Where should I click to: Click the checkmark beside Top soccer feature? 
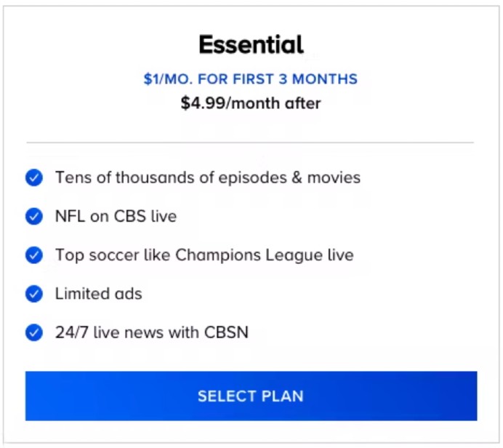click(34, 255)
